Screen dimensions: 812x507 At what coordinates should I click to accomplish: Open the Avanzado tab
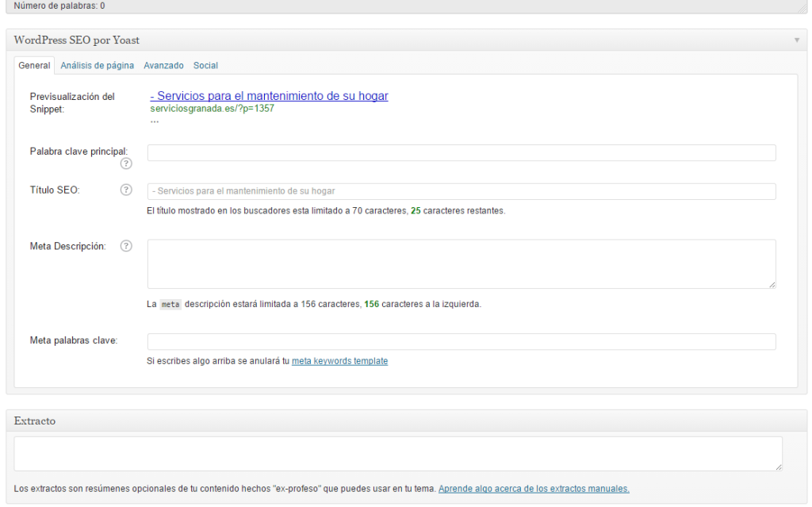(163, 66)
